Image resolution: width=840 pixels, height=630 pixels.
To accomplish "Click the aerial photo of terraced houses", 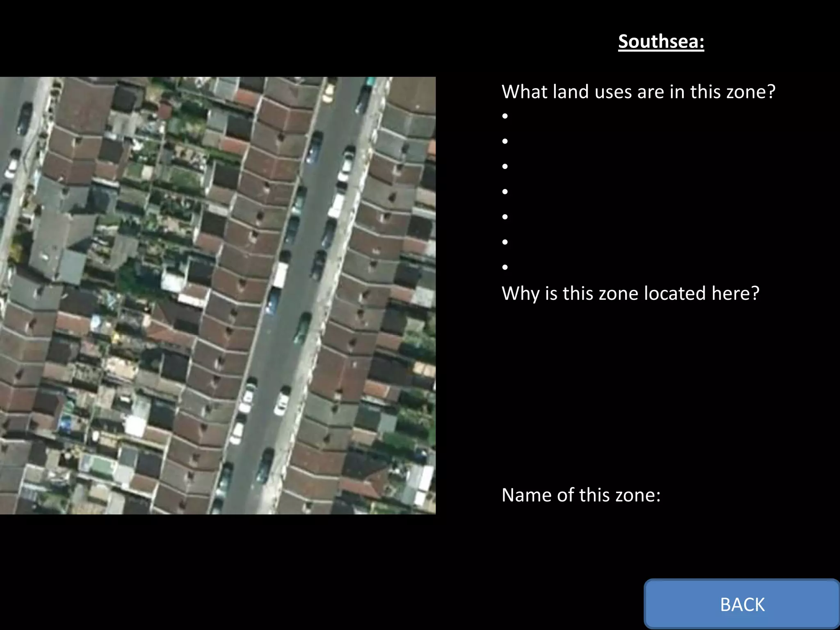I will click(x=218, y=295).
